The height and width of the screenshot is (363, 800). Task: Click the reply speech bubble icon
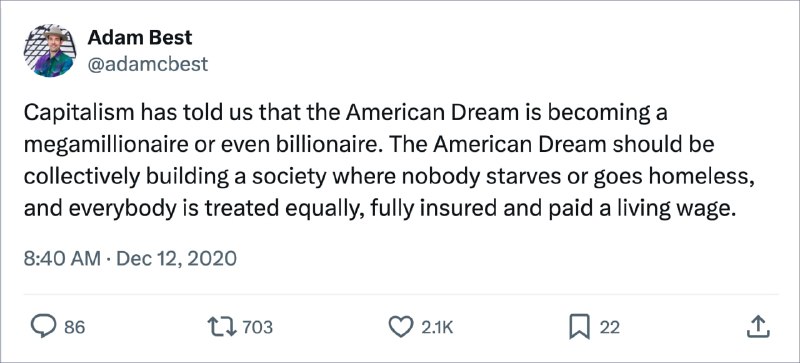(x=44, y=327)
